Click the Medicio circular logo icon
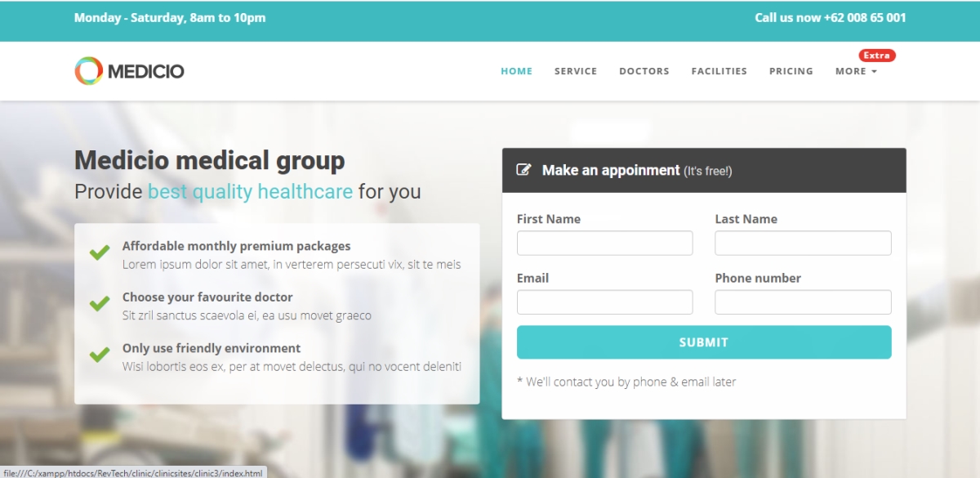 (x=88, y=71)
